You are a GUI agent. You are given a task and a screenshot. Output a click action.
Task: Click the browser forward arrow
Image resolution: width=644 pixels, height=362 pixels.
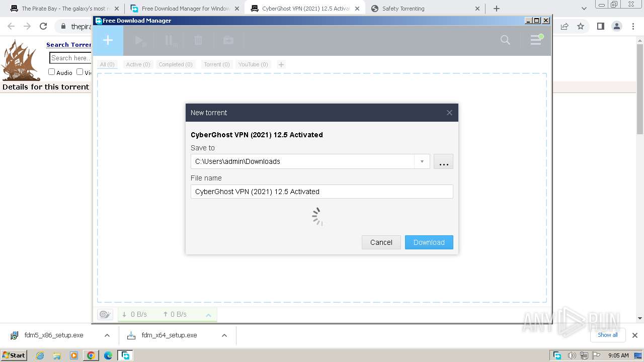pos(27,26)
